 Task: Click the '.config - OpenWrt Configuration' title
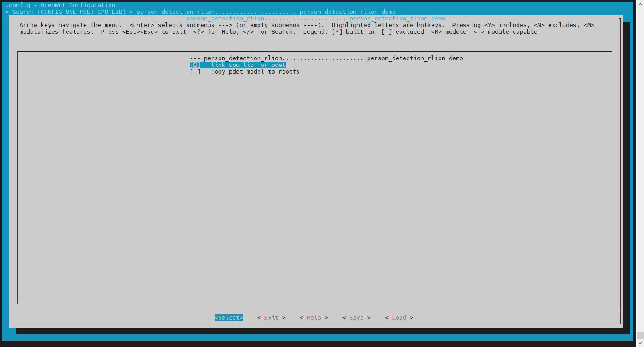pyautogui.click(x=60, y=5)
